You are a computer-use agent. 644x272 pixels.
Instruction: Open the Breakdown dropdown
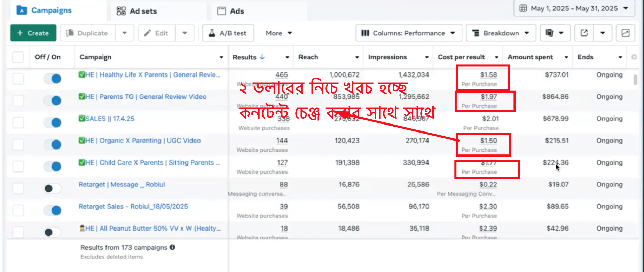[x=501, y=33]
